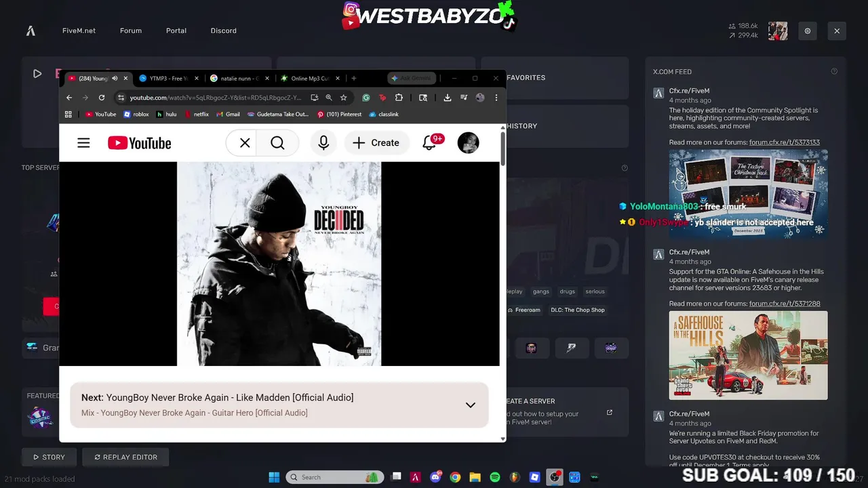Open Chrome three-dot menu

tap(496, 98)
